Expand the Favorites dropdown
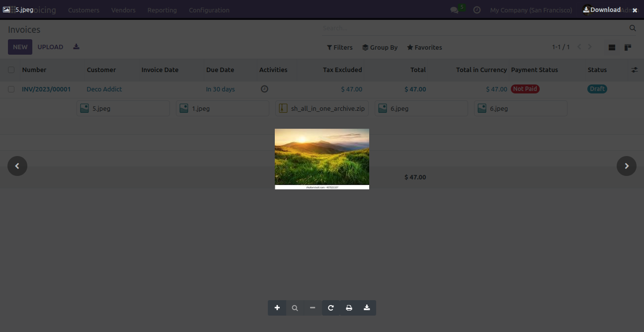This screenshot has height=332, width=644. (x=424, y=48)
